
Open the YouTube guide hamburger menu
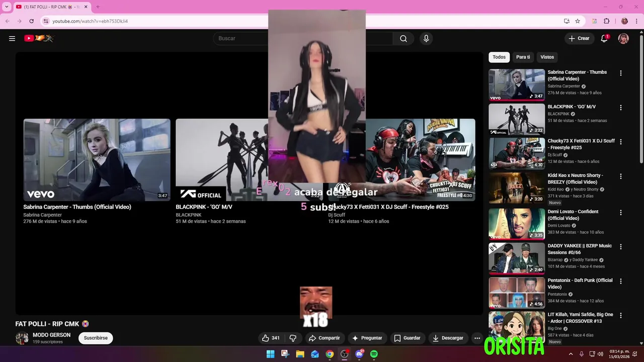tap(12, 38)
